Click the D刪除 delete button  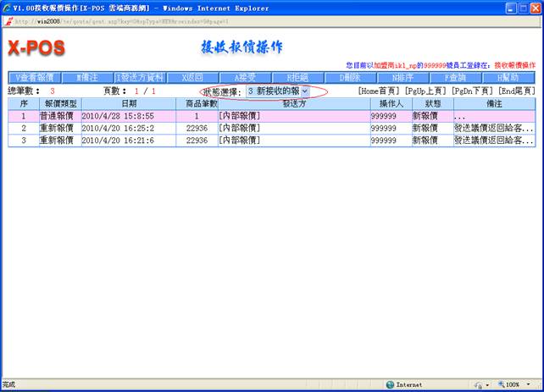click(x=351, y=77)
